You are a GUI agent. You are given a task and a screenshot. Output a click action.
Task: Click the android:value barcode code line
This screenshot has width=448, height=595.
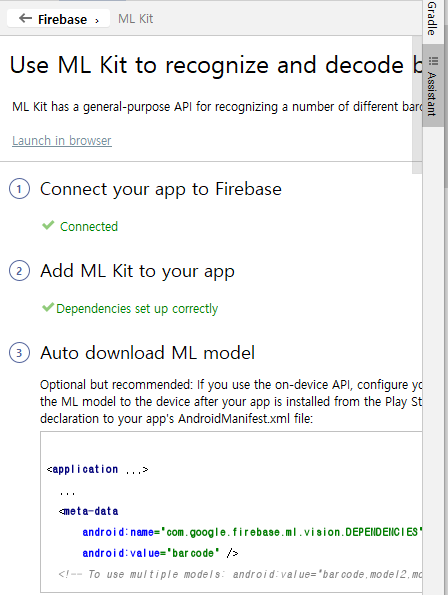160,553
